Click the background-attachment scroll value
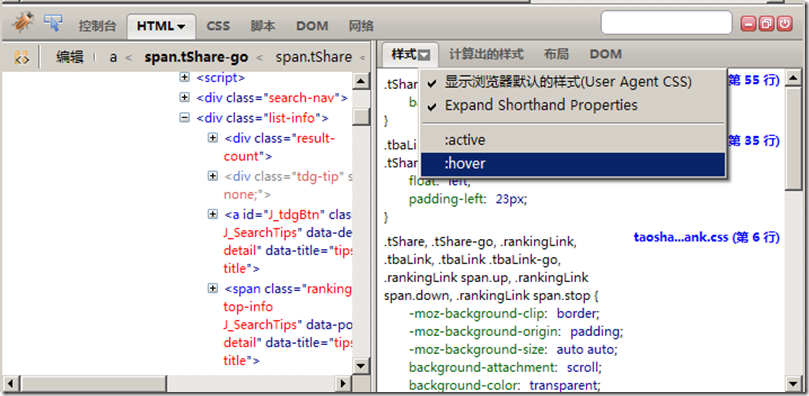The width and height of the screenshot is (809, 396). (x=584, y=368)
